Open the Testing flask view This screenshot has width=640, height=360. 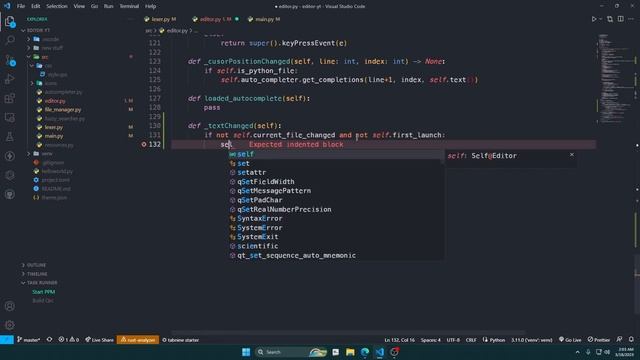click(x=10, y=137)
